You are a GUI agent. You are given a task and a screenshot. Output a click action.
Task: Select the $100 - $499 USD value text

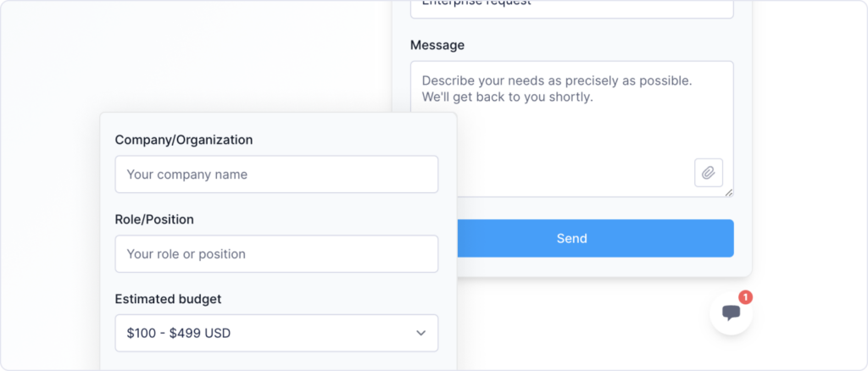click(x=178, y=333)
